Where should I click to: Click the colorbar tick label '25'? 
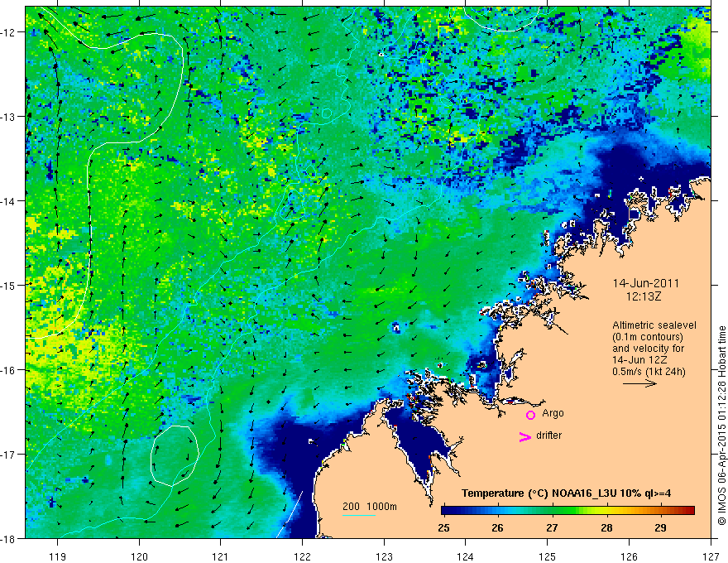coord(443,528)
